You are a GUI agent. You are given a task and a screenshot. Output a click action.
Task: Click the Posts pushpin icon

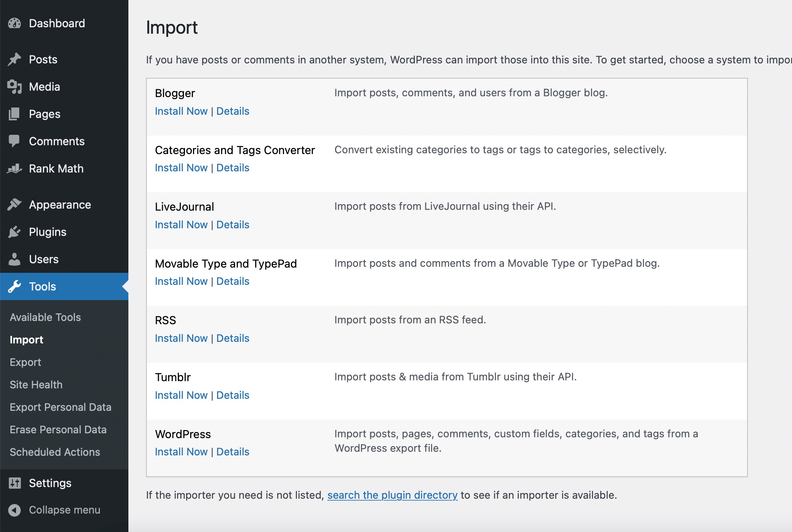(x=14, y=59)
